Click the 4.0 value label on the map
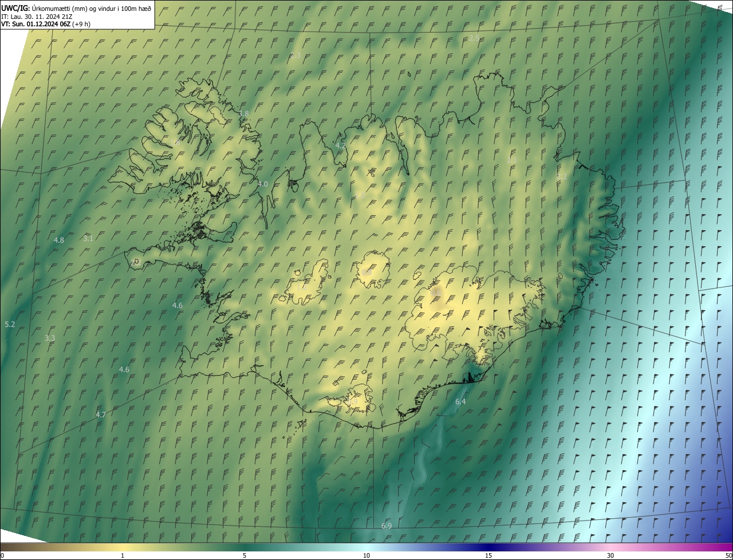Screen dimensions: 733x560 [x=262, y=184]
